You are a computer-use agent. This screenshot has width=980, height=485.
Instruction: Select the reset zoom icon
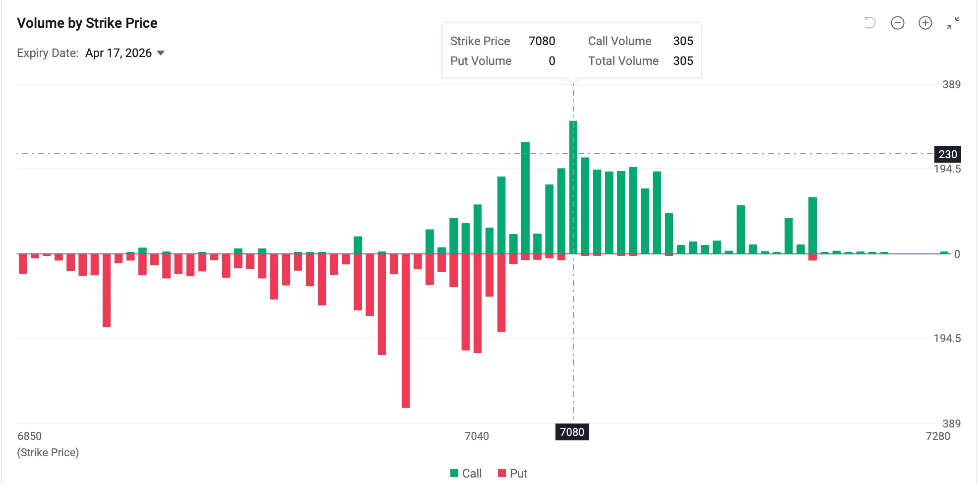(x=869, y=23)
